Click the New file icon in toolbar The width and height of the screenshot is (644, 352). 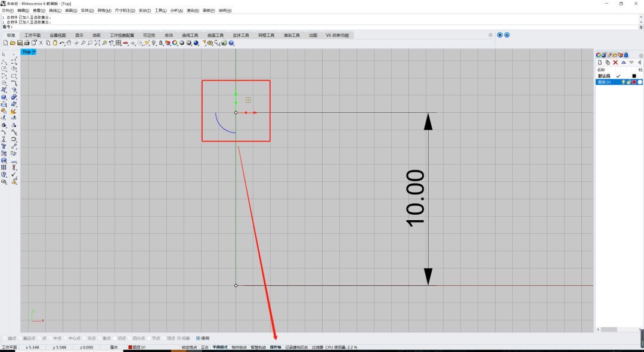(x=6, y=43)
